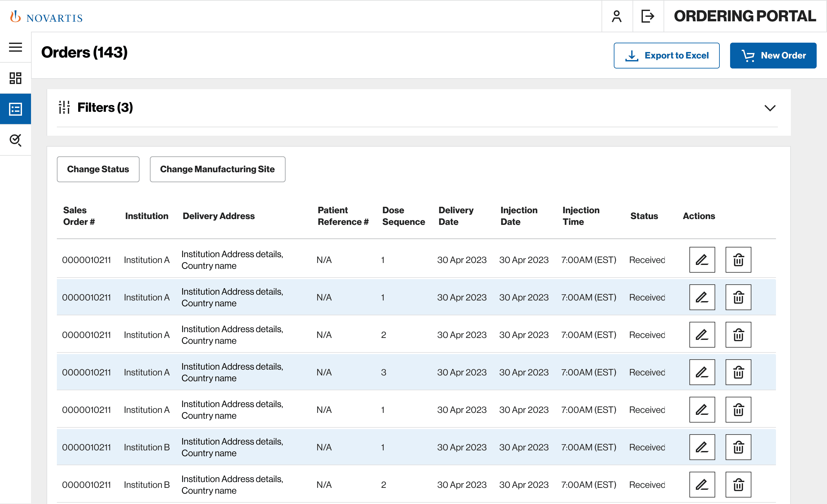Open the dashboard grid icon in sidebar
This screenshot has height=504, width=827.
click(16, 78)
